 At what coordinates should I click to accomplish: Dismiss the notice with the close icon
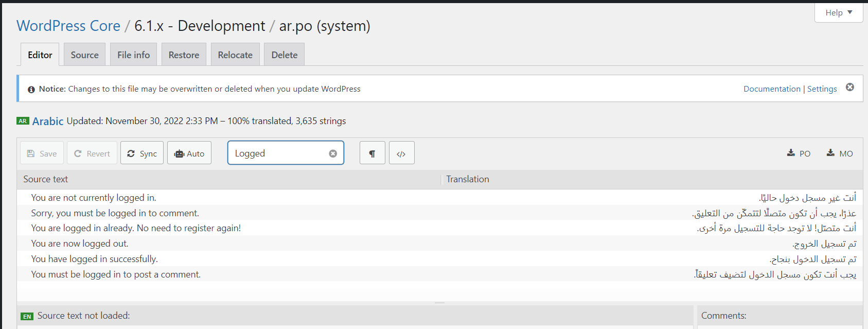coord(850,87)
